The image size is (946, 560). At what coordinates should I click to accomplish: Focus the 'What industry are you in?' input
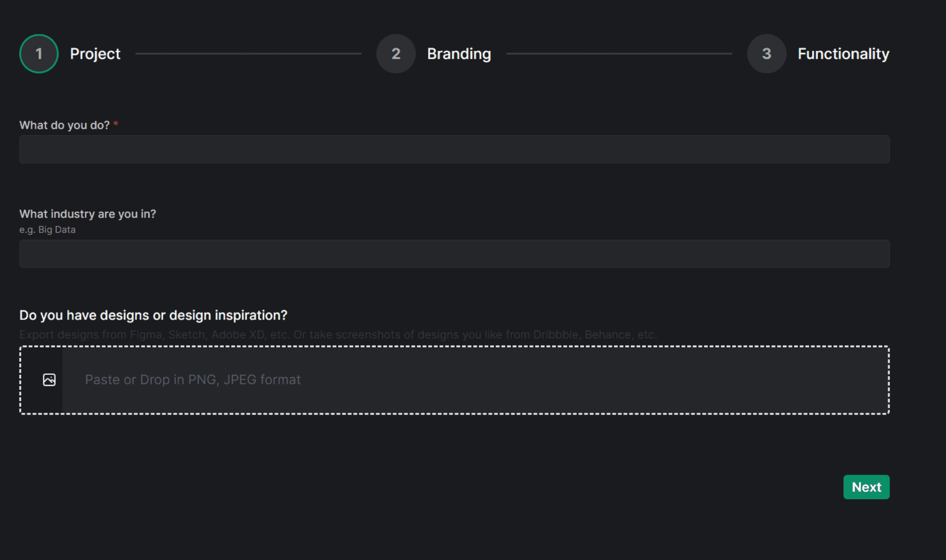click(x=453, y=254)
